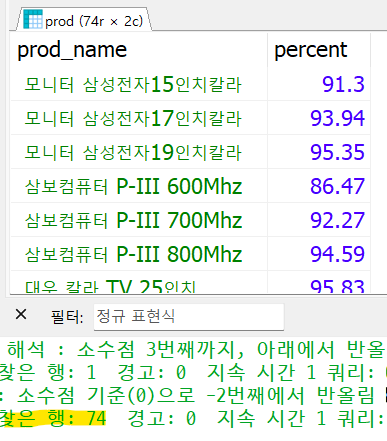Select cell 모니터 삼성전자17인치칼라
387x441 pixels.
tap(139, 118)
